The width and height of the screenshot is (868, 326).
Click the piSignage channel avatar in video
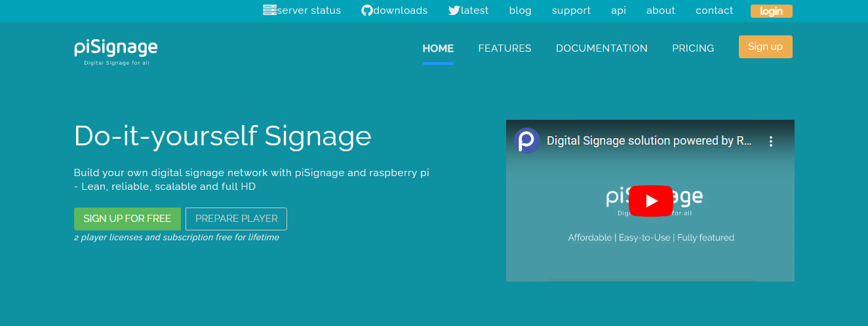[527, 141]
